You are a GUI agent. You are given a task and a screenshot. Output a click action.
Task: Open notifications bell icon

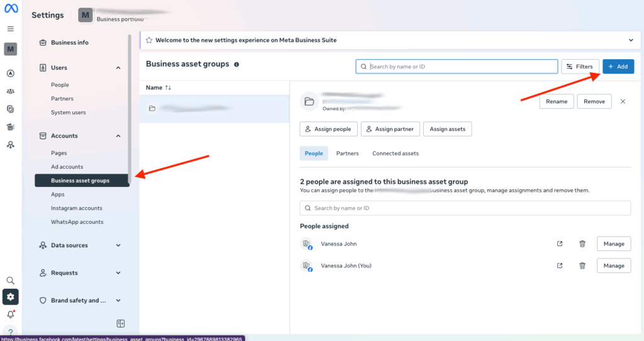tap(10, 315)
